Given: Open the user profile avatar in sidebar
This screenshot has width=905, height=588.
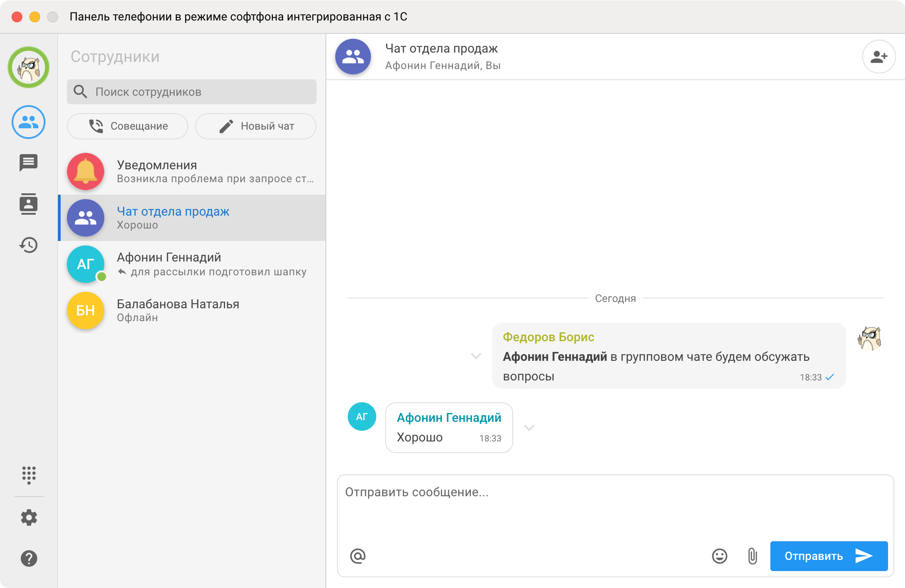Looking at the screenshot, I should tap(29, 68).
